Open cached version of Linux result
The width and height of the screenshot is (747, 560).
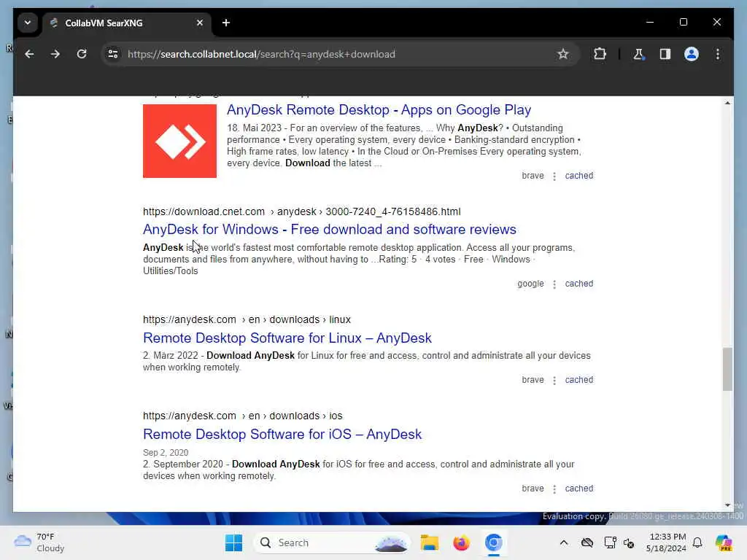click(x=578, y=380)
